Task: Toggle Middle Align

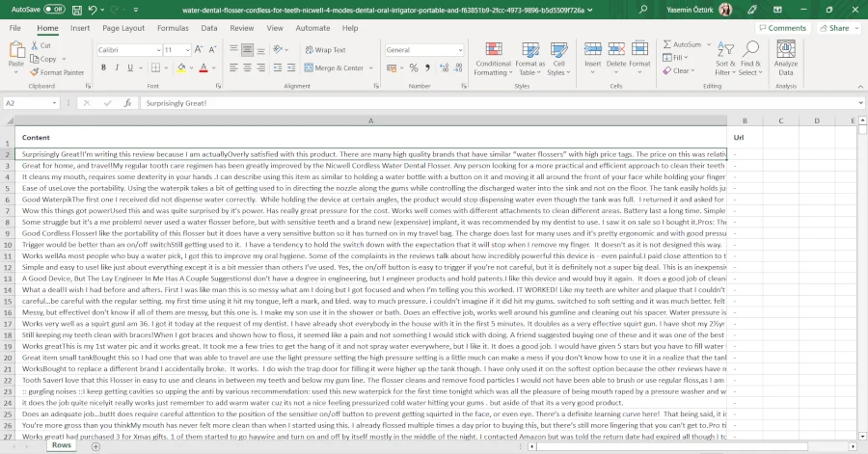Action: point(247,50)
